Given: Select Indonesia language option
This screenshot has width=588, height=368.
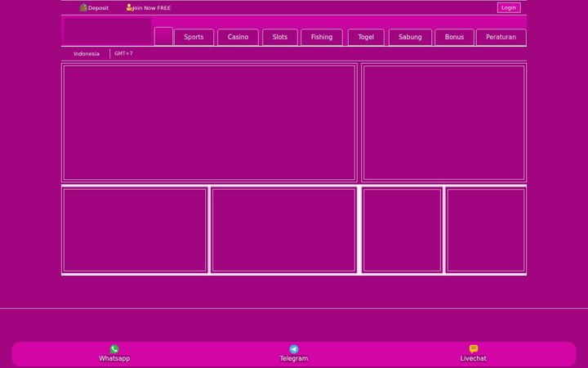Looking at the screenshot, I should click(87, 54).
